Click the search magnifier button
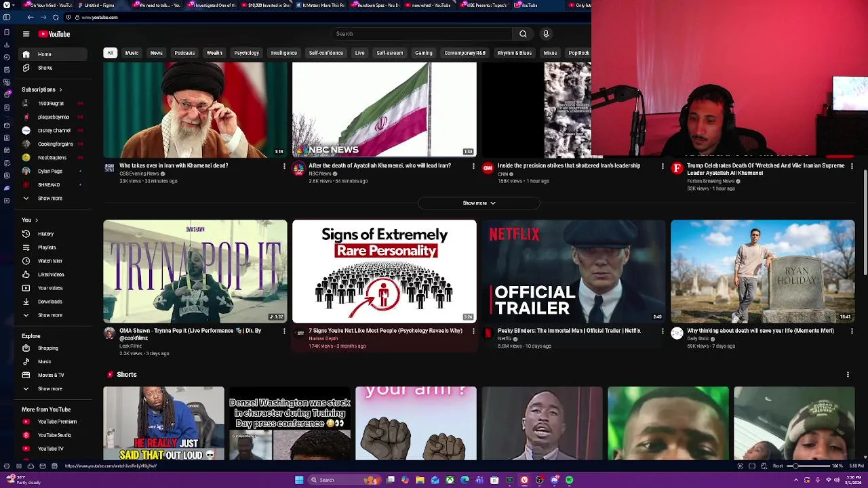 click(523, 34)
